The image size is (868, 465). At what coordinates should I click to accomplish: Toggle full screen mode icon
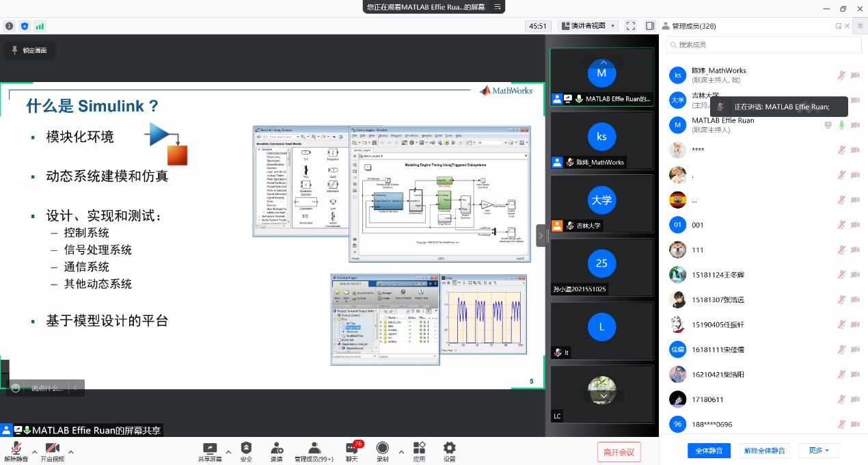pyautogui.click(x=631, y=26)
